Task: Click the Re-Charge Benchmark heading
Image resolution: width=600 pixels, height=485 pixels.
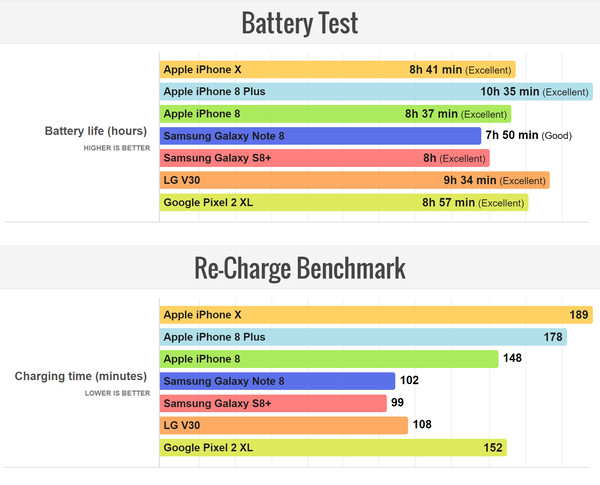Action: tap(300, 268)
